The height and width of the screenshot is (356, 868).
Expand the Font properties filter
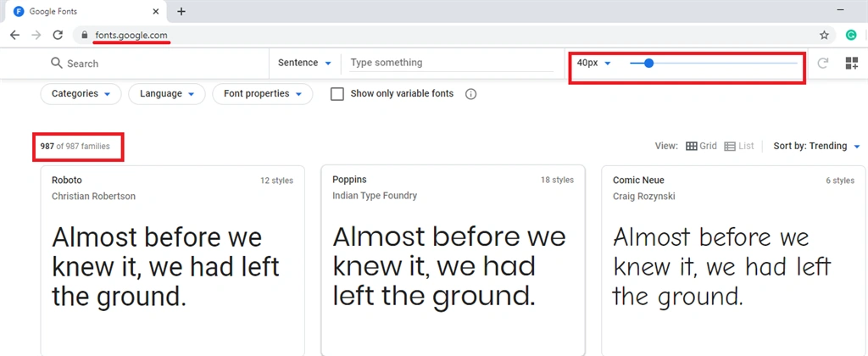pyautogui.click(x=263, y=94)
